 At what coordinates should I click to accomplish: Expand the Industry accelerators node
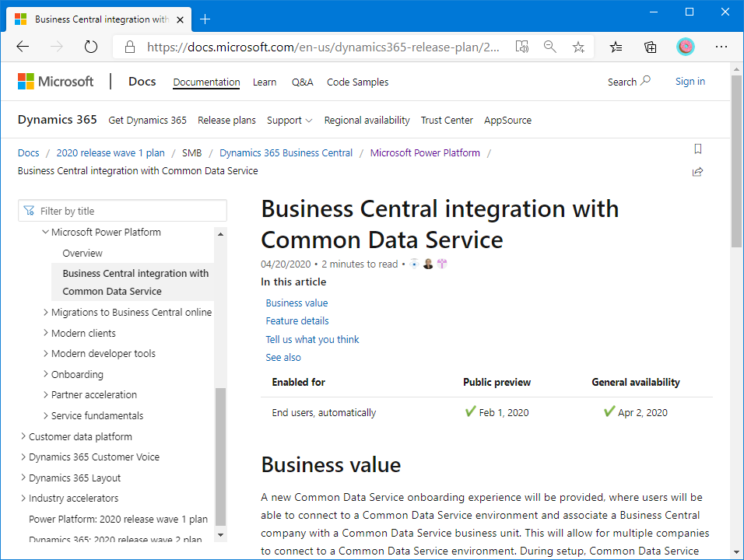[x=23, y=498]
